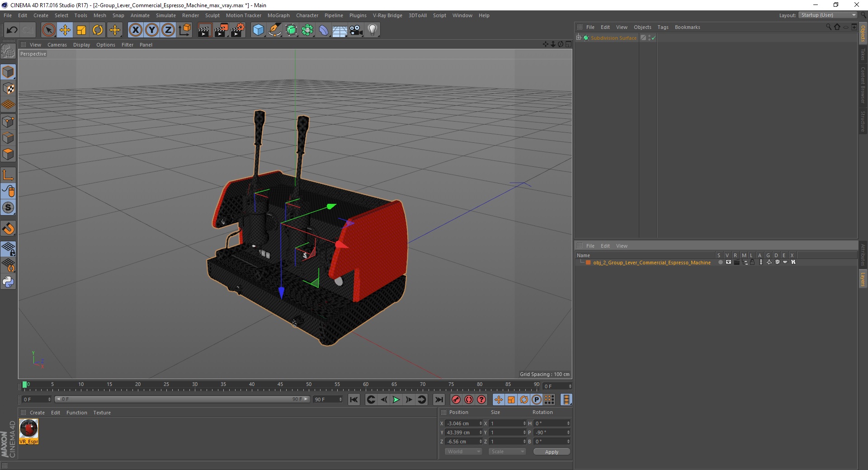The height and width of the screenshot is (470, 868).
Task: Toggle Y axis lock
Action: click(152, 30)
